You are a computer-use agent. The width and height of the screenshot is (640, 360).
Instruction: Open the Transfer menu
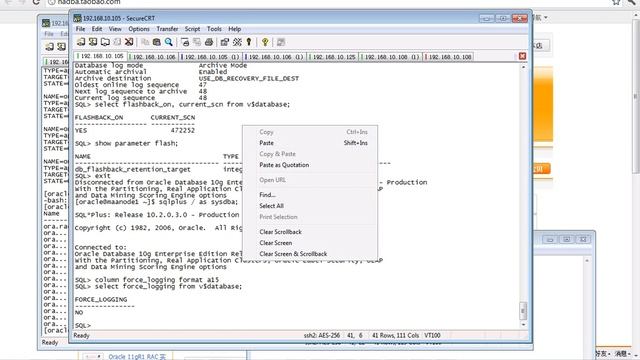point(167,29)
